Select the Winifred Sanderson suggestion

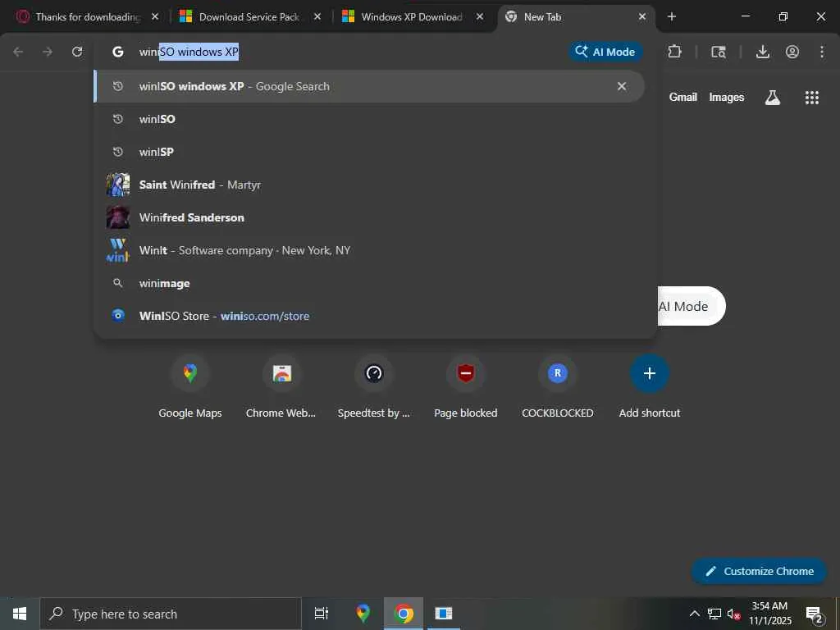(369, 217)
